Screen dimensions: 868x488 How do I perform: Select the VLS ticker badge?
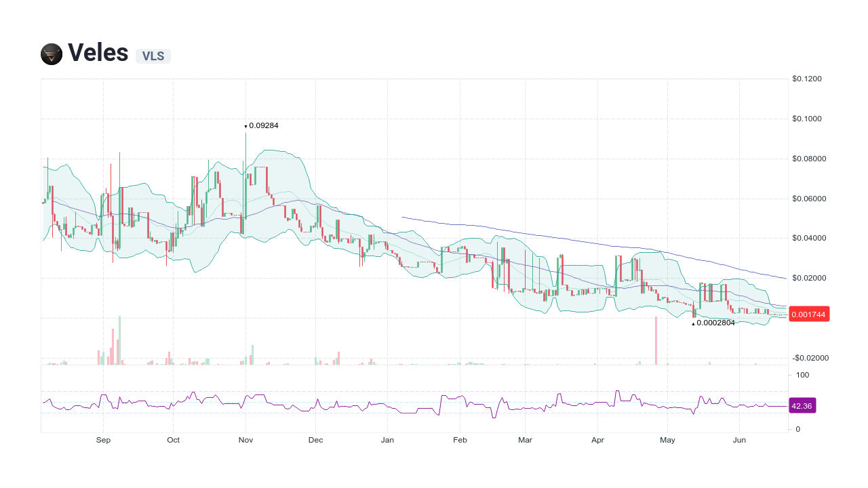coord(153,56)
